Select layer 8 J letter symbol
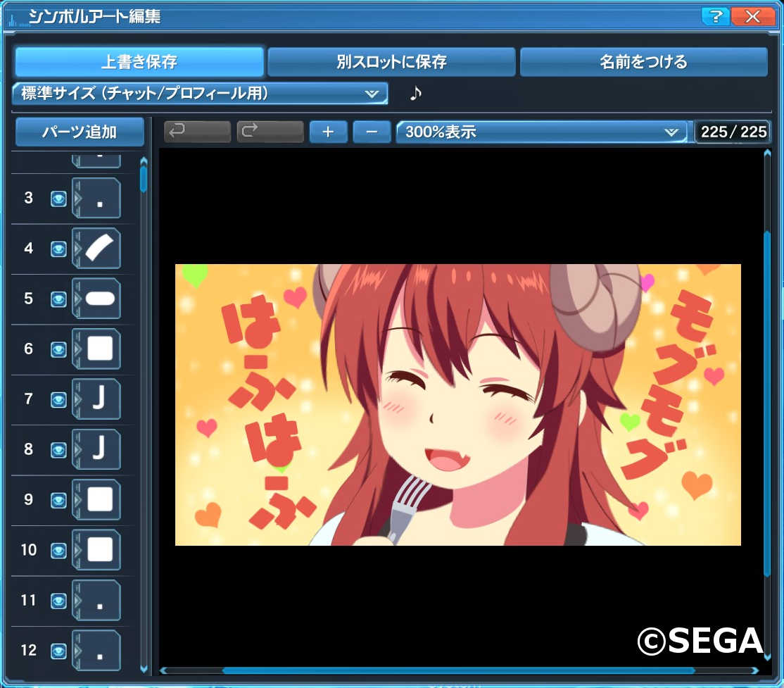The width and height of the screenshot is (784, 688). [x=96, y=449]
